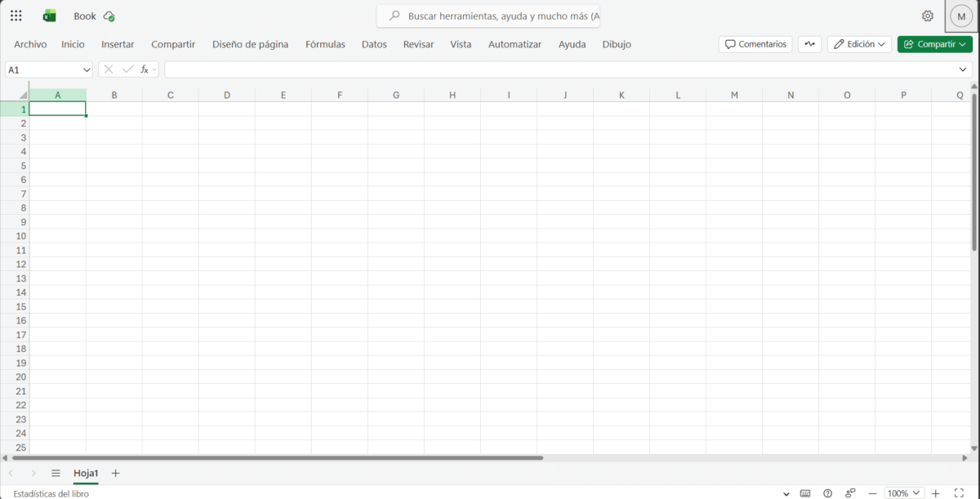Click the zoom in plus button
The image size is (980, 499).
pyautogui.click(x=936, y=493)
